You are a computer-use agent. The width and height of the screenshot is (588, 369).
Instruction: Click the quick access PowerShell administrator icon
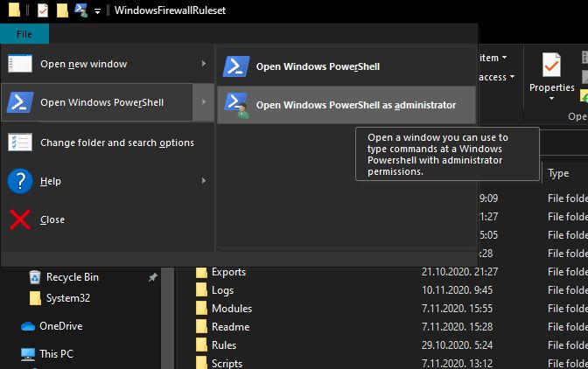(80, 10)
